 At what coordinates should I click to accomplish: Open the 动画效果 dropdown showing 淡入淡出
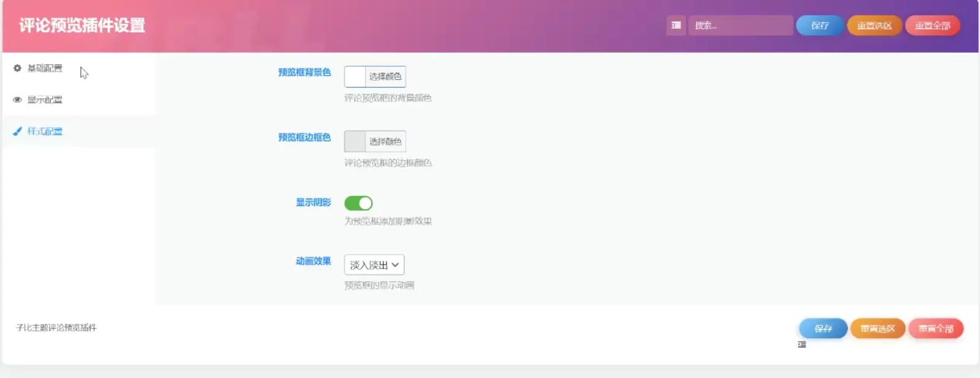click(374, 265)
